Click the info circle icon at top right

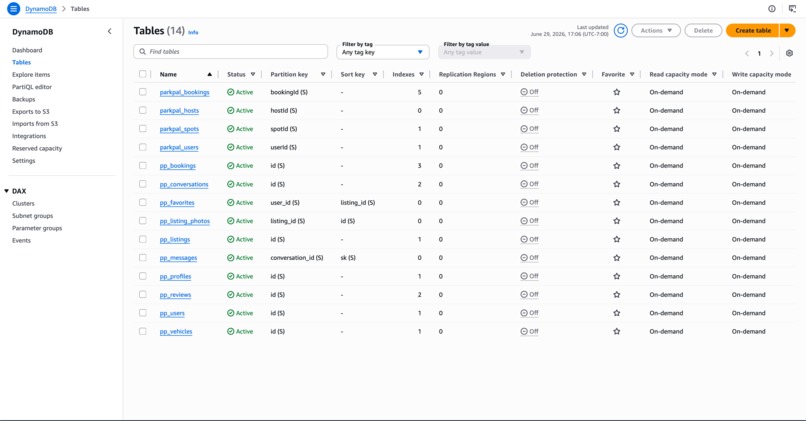click(x=772, y=9)
